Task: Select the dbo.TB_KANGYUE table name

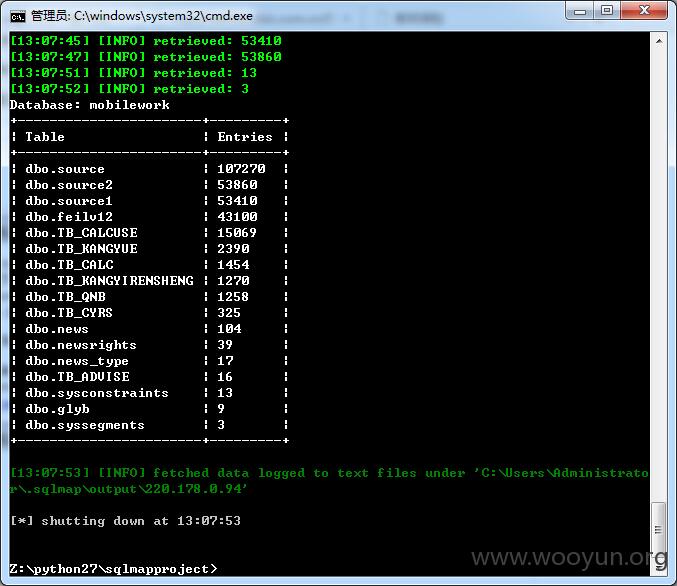Action: [81, 249]
